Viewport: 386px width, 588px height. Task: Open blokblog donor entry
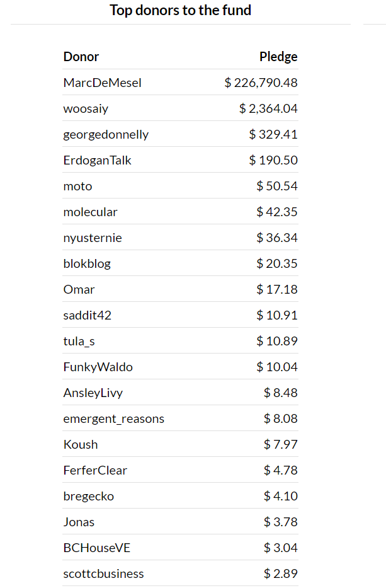click(x=87, y=263)
